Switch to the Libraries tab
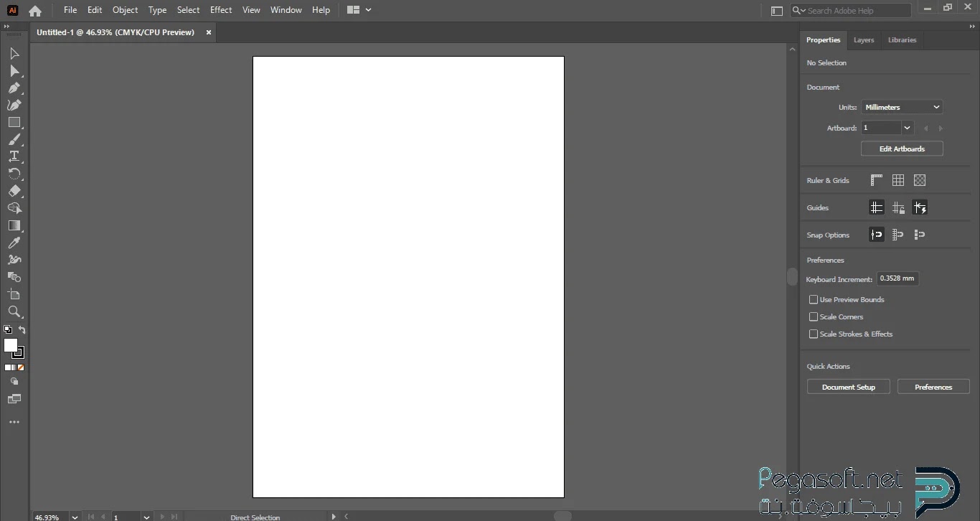Screen dimensions: 980x521 (902, 40)
